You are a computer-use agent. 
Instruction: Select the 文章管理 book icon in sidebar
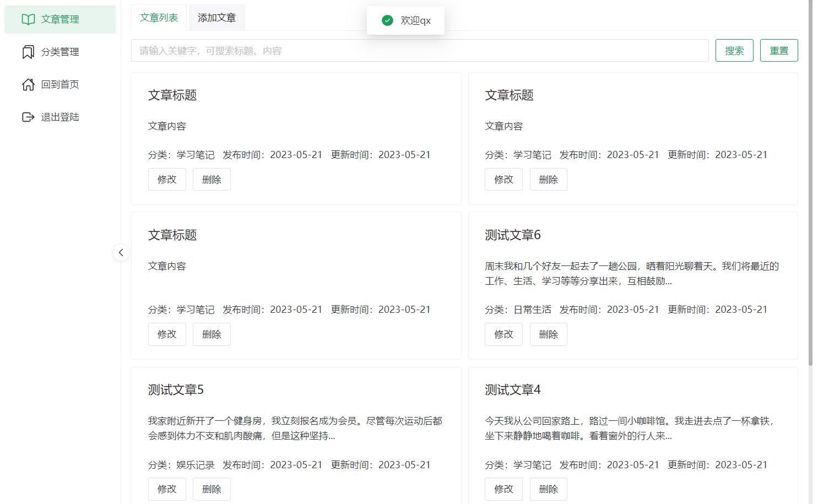pyautogui.click(x=28, y=19)
